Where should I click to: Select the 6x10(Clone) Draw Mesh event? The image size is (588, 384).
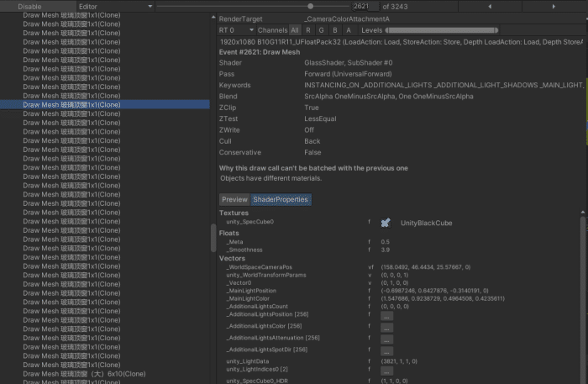click(x=84, y=374)
